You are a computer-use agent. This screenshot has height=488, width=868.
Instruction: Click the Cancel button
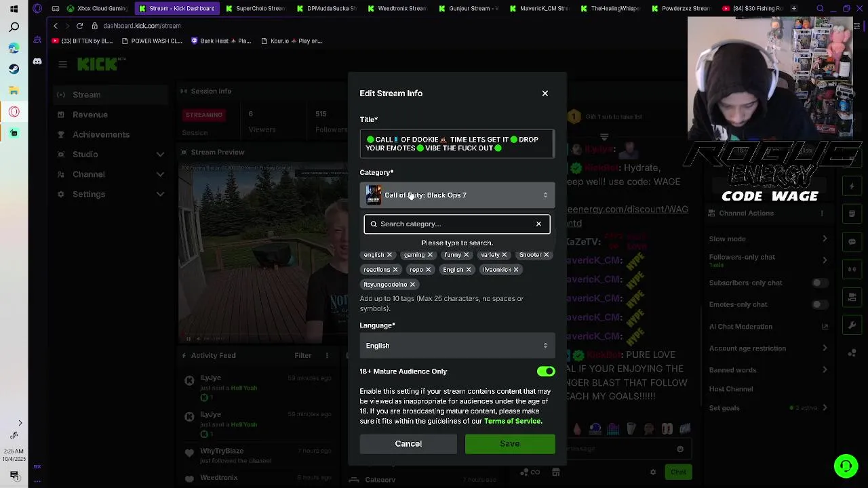408,444
